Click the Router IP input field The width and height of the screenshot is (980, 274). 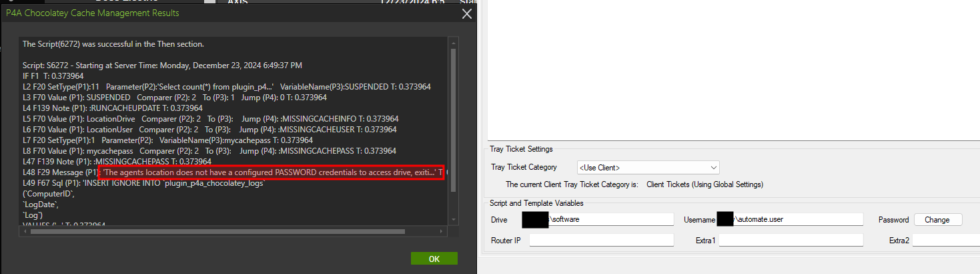click(602, 240)
